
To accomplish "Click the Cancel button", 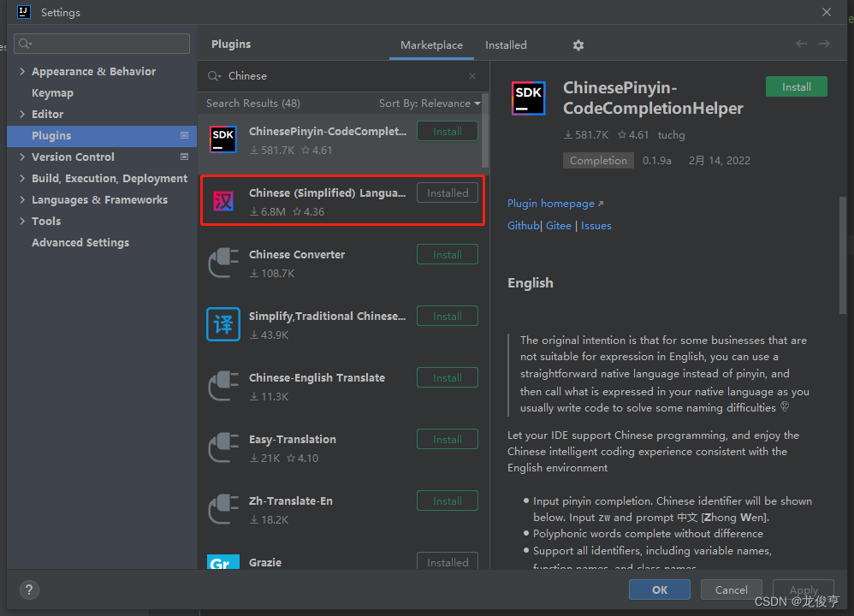I will click(731, 589).
